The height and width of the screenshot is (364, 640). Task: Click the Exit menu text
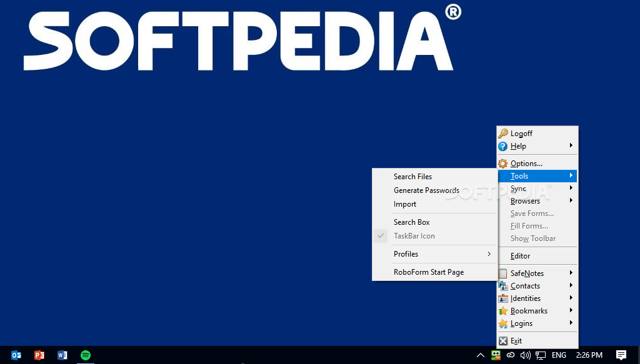(x=516, y=341)
